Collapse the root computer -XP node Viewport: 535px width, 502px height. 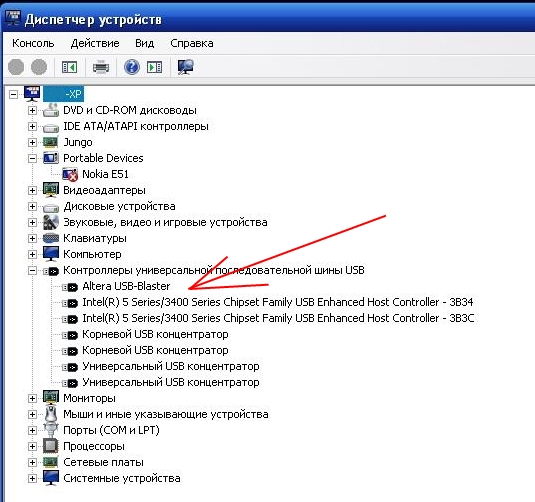pos(13,94)
